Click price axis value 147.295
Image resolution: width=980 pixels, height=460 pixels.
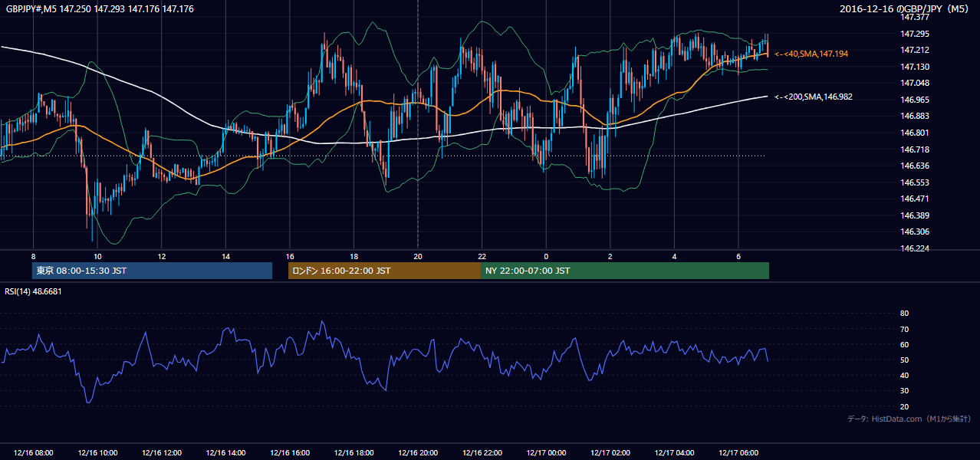tap(915, 34)
